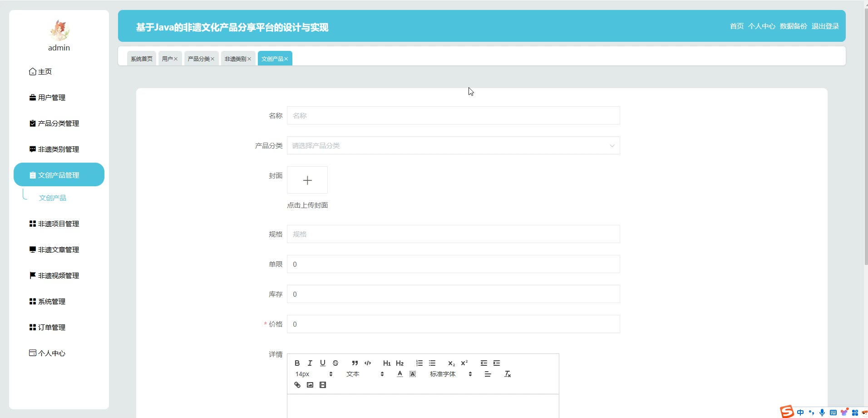Open 非遗项目管理 in the sidebar
Image resolution: width=868 pixels, height=418 pixels.
(59, 224)
